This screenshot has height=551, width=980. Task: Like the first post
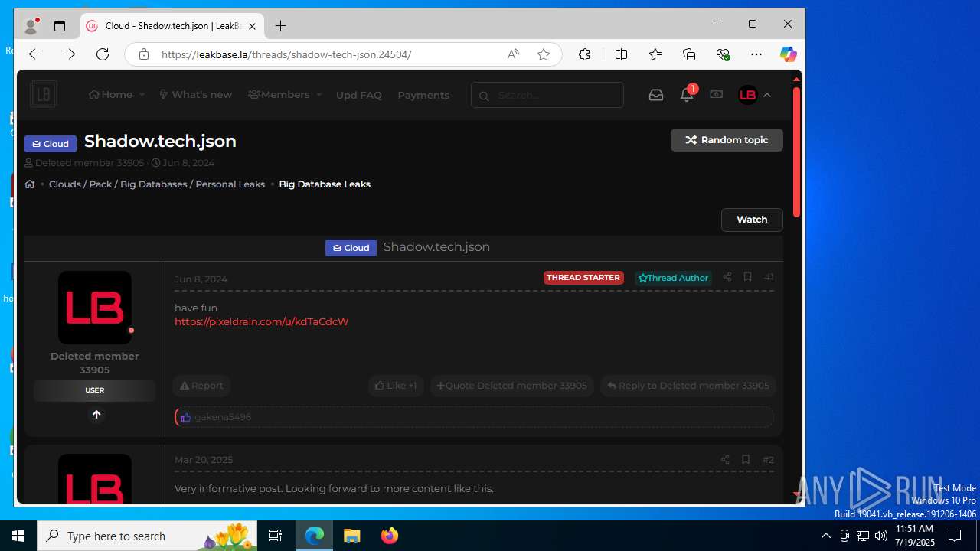point(396,386)
